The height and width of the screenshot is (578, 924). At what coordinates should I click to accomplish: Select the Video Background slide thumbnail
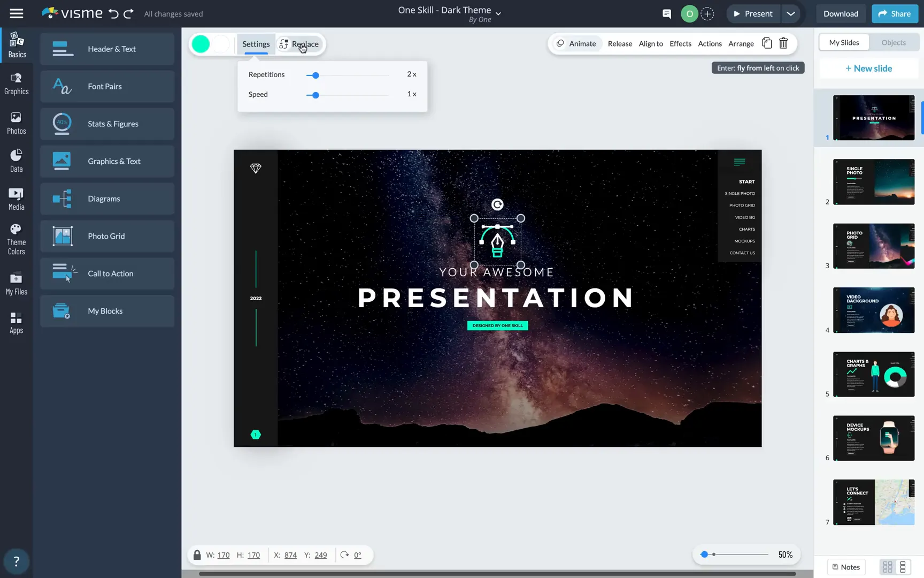click(873, 310)
